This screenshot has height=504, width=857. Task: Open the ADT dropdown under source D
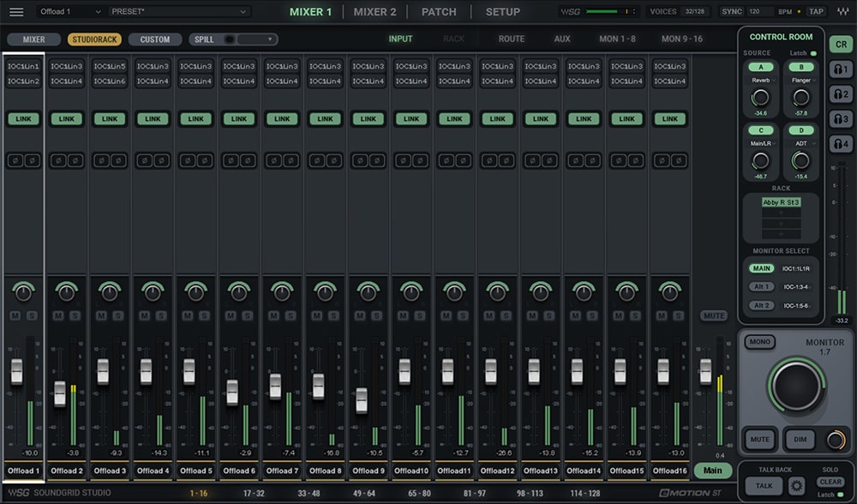[802, 143]
